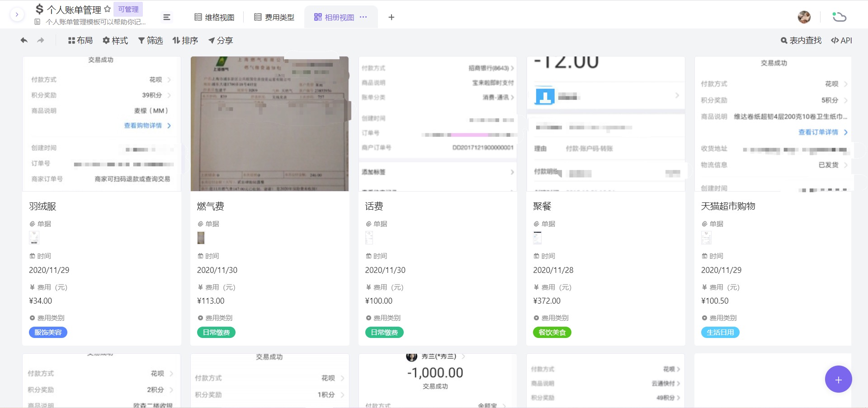
Task: Open the 单据 attachment thumbnail on 话费 card
Action: 369,238
